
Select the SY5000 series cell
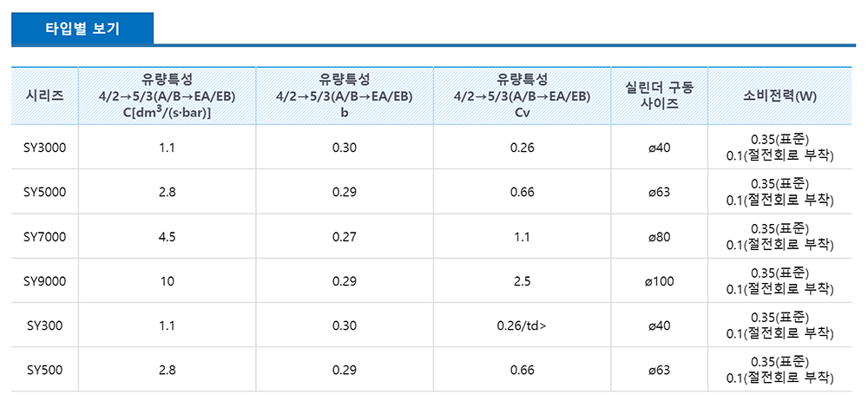45,192
